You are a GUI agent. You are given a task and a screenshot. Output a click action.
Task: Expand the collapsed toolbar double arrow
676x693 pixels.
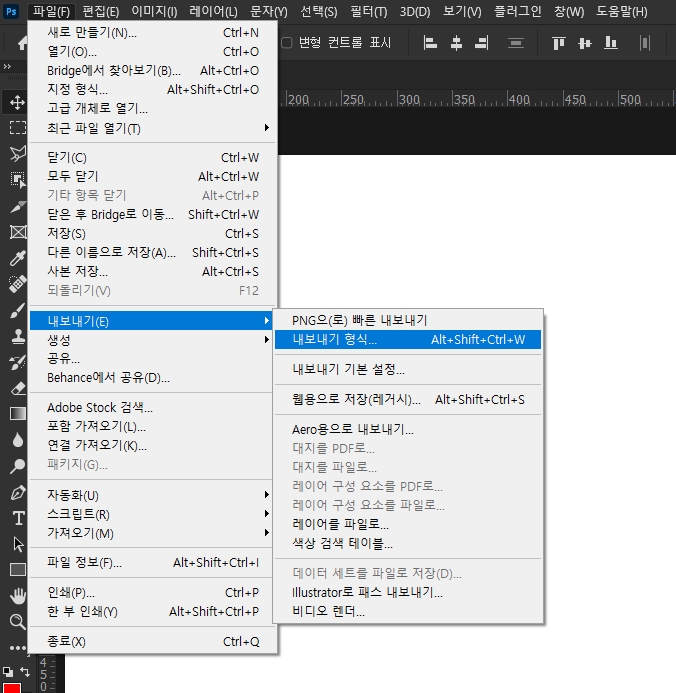pyautogui.click(x=7, y=67)
